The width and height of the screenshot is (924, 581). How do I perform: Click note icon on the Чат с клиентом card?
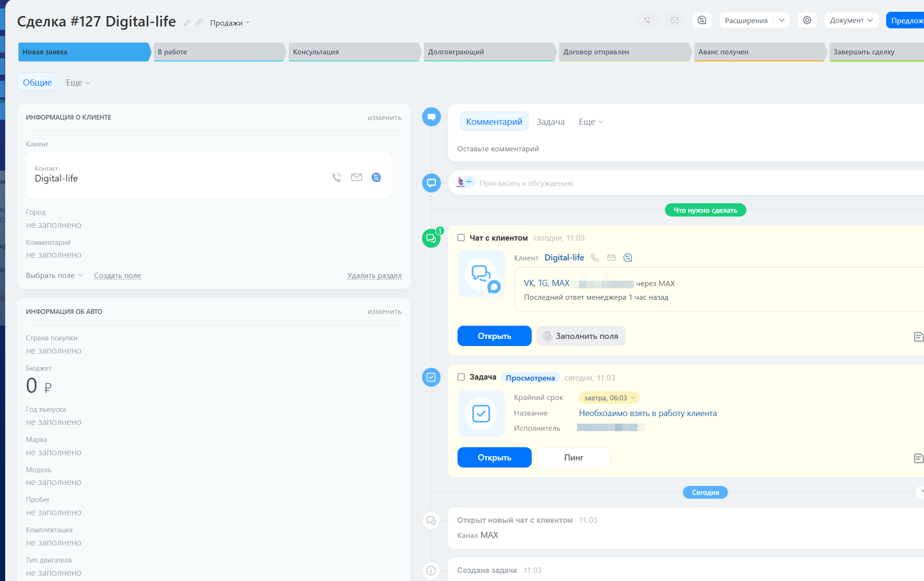pyautogui.click(x=918, y=337)
